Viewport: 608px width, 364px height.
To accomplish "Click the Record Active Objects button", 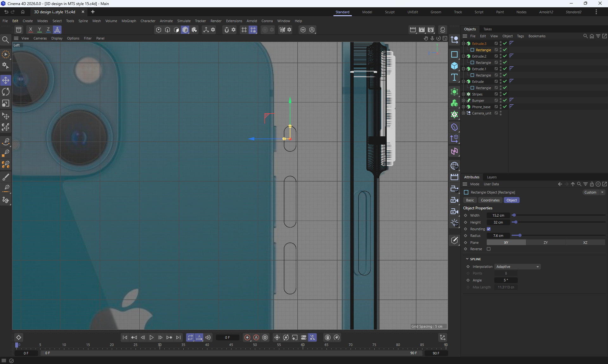I will click(x=247, y=337).
